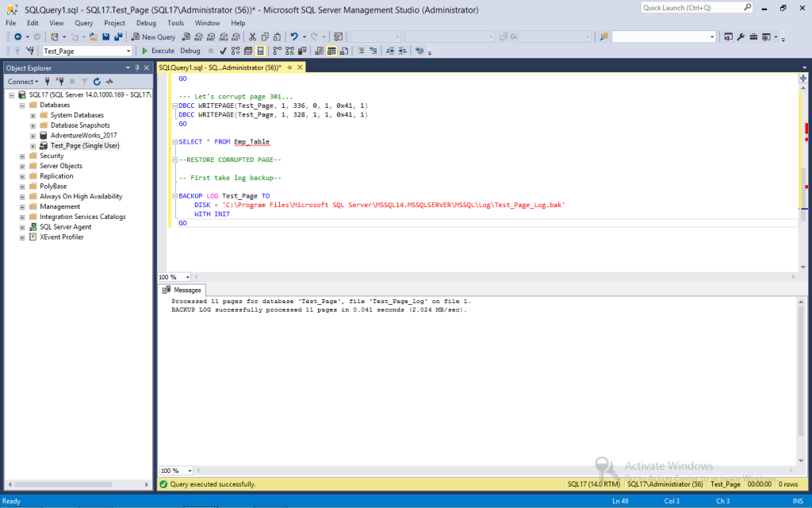
Task: Expand the Databases node
Action: point(21,104)
